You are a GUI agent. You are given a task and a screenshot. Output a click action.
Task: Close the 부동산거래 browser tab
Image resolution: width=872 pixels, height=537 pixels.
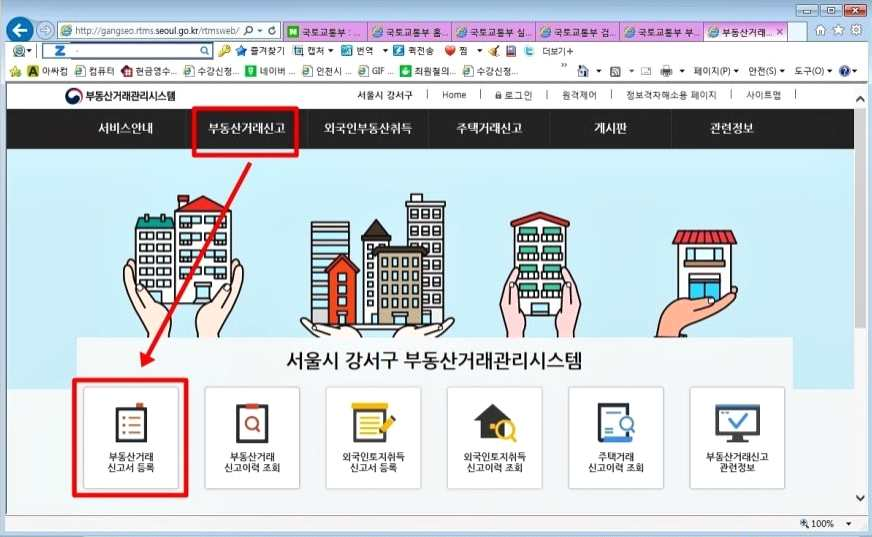pos(780,32)
